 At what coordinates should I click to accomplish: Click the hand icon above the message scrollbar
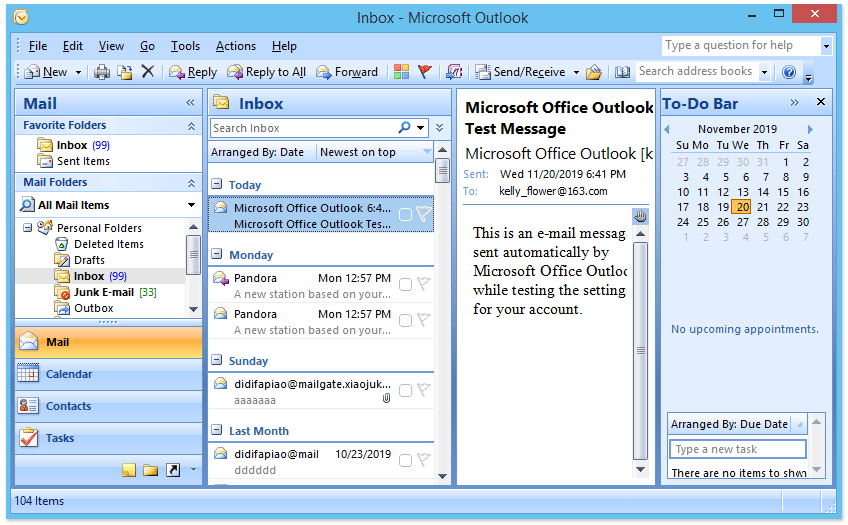(x=640, y=217)
